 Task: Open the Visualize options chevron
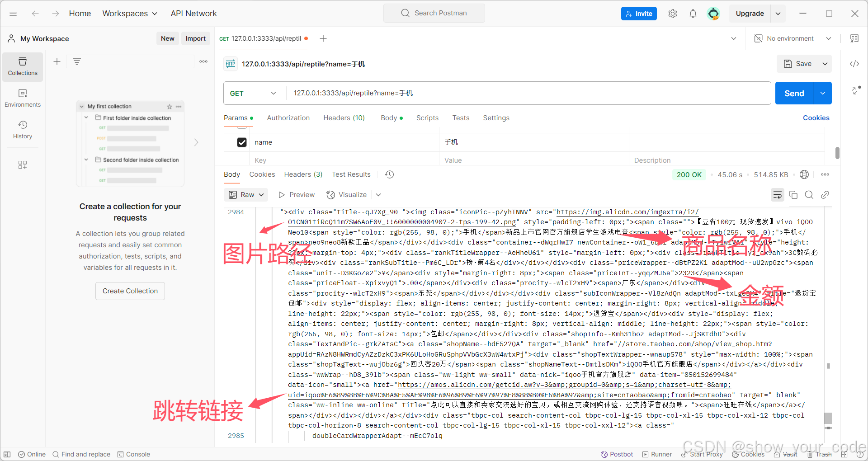378,195
